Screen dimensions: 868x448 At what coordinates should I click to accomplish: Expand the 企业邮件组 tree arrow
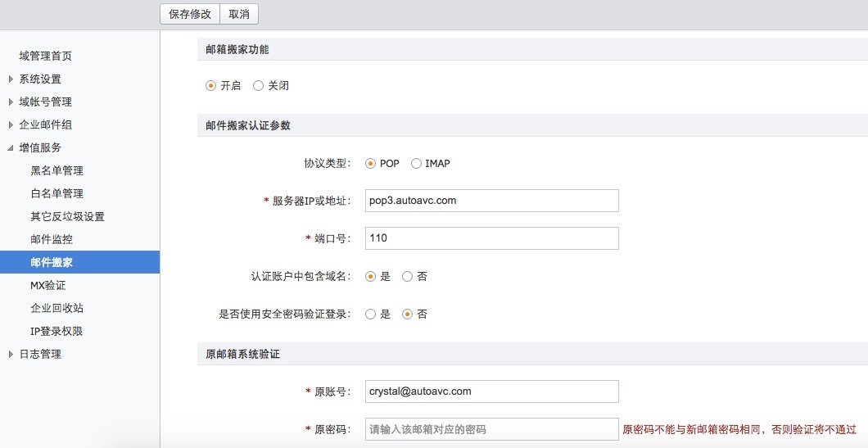(11, 125)
